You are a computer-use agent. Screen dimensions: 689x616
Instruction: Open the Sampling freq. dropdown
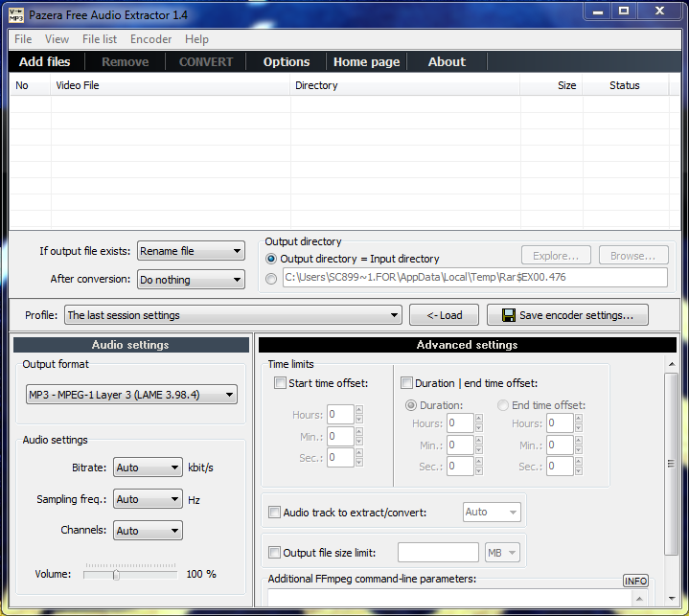coord(148,499)
